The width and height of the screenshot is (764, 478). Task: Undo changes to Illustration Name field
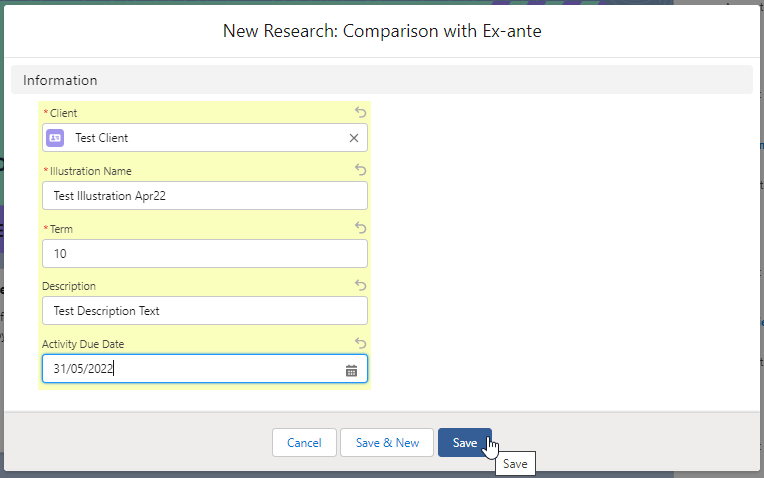point(360,171)
